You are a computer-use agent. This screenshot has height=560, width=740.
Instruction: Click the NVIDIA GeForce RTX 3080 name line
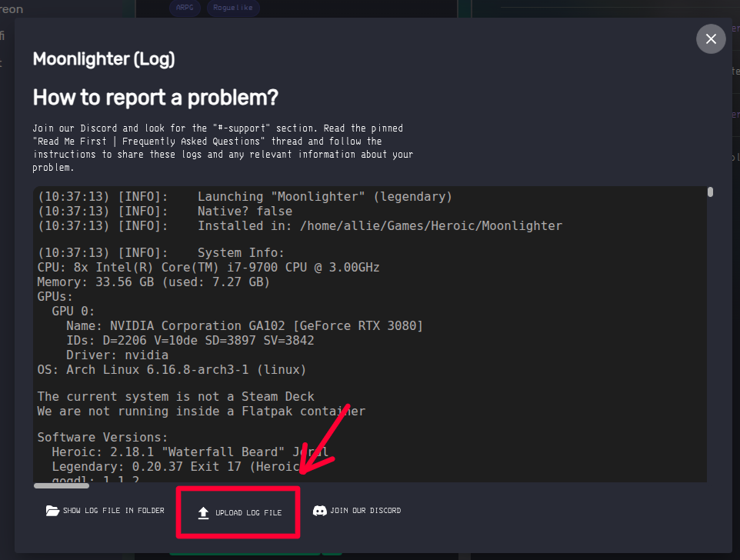pyautogui.click(x=245, y=326)
